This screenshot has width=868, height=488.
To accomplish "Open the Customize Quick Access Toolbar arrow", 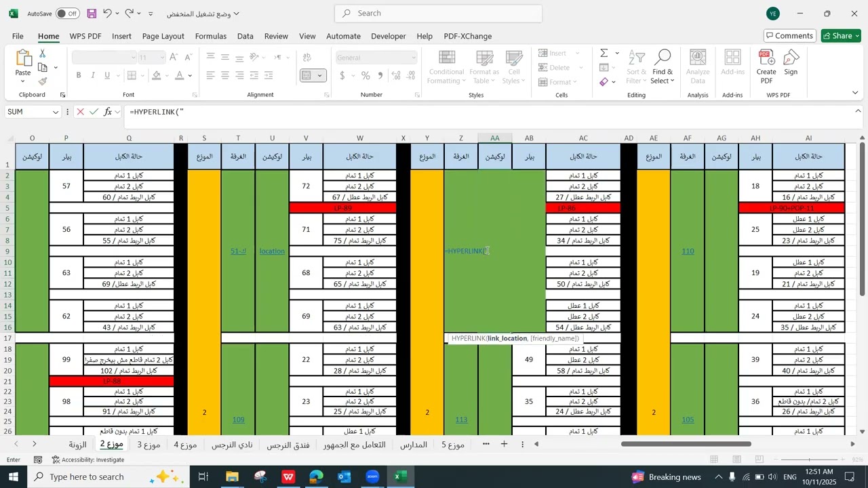I will (151, 14).
